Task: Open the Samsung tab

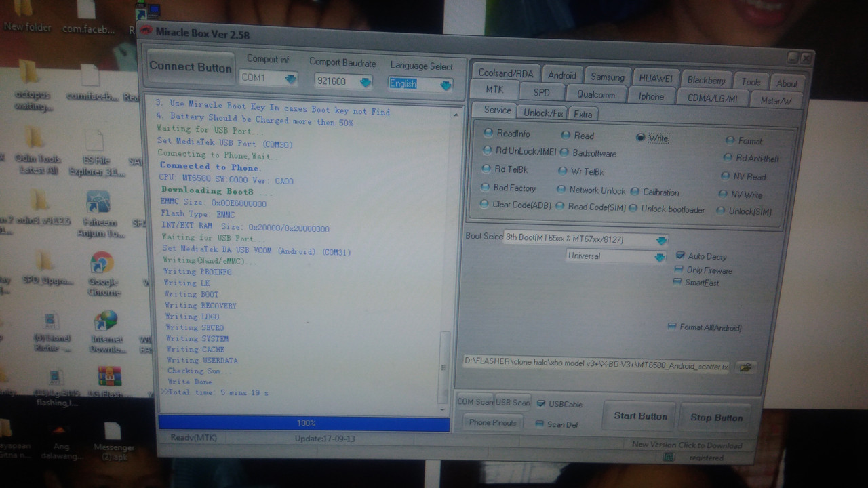Action: click(607, 77)
